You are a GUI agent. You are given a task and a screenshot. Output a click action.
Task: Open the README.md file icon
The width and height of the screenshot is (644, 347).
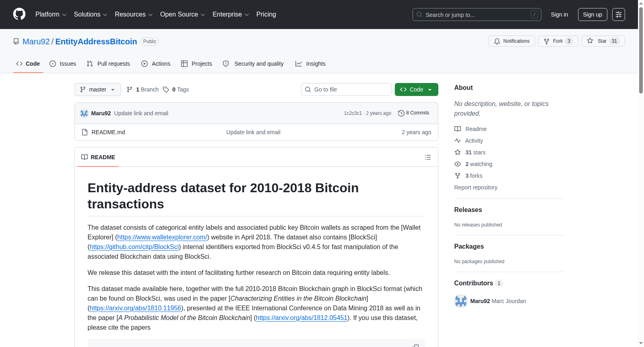click(x=85, y=132)
